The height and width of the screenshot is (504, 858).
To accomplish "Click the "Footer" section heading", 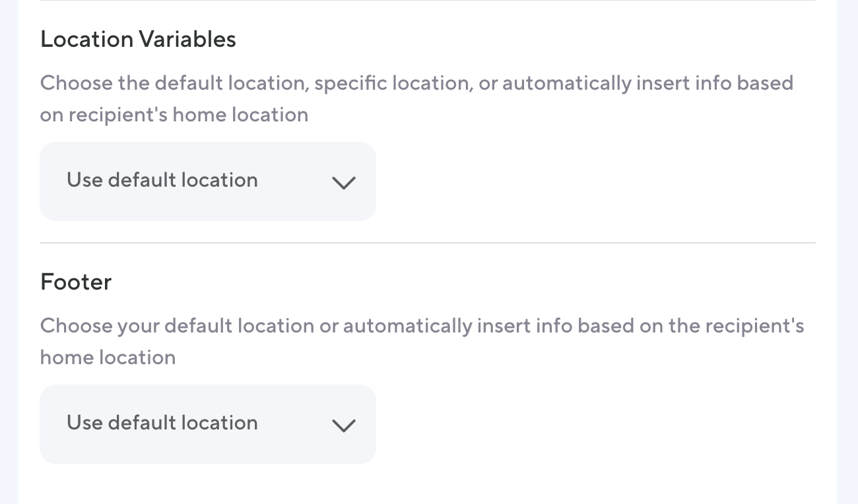I will 76,282.
